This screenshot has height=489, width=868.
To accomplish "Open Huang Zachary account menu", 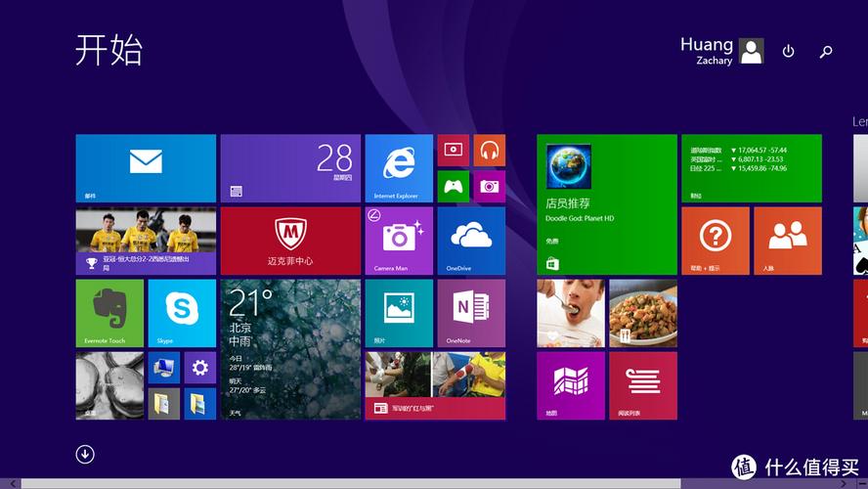I will (721, 51).
